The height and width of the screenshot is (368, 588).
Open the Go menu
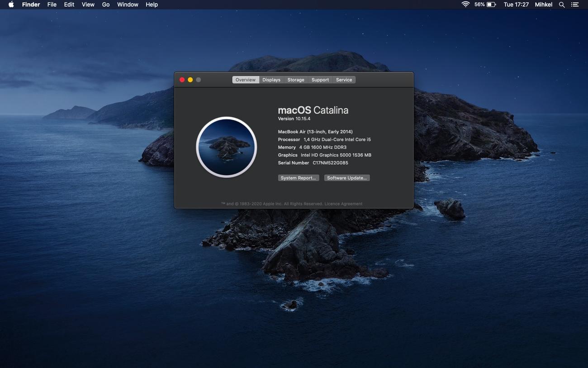click(106, 5)
